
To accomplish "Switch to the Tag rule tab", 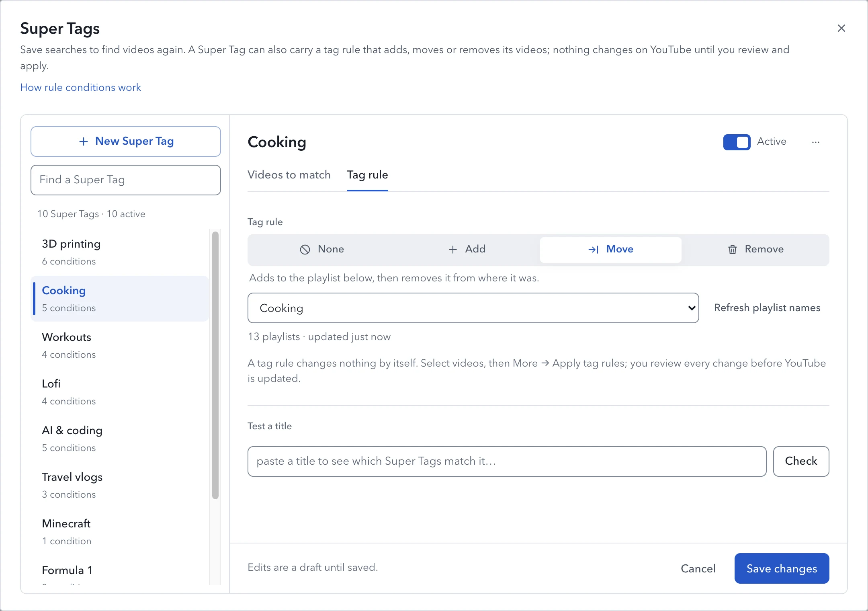I will pos(367,175).
